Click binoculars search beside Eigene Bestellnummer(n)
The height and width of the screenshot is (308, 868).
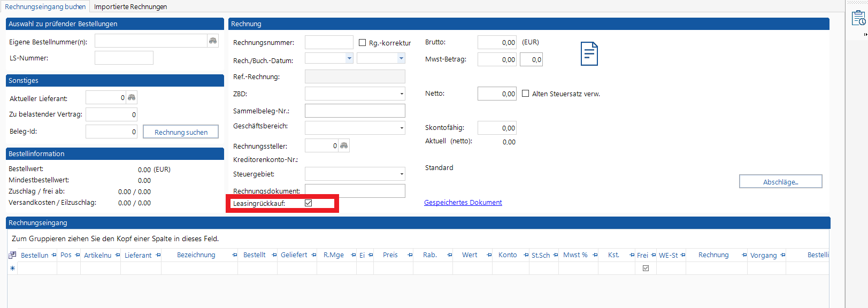coord(213,41)
